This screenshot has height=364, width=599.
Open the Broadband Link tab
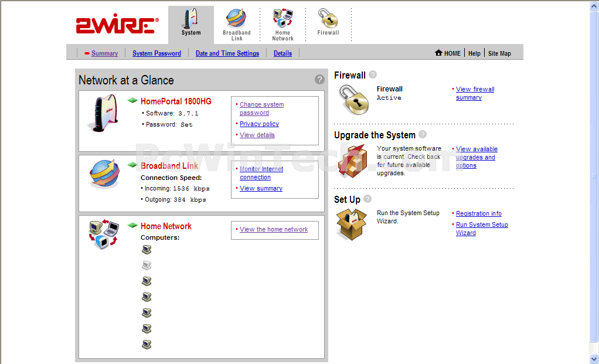(x=236, y=25)
